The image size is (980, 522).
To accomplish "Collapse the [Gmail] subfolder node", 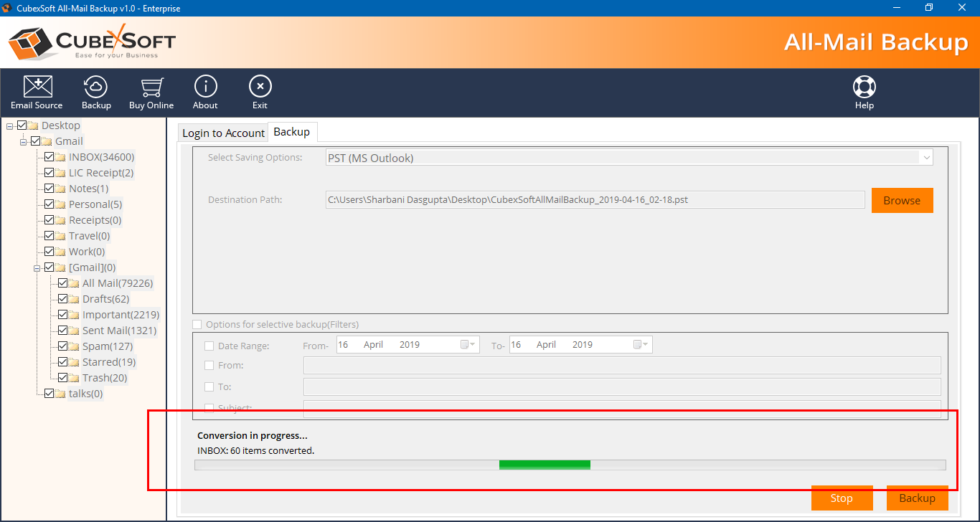I will 37,267.
